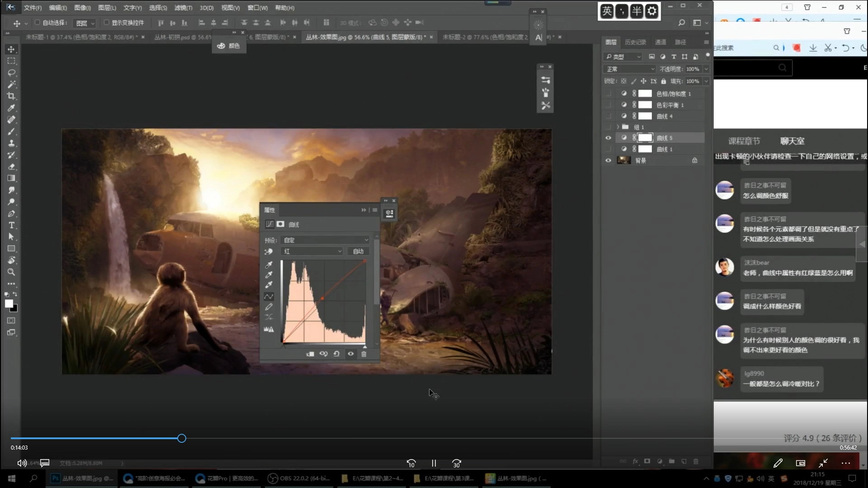868x488 pixels.
Task: Select the Eyedropper tool
Action: (11, 108)
